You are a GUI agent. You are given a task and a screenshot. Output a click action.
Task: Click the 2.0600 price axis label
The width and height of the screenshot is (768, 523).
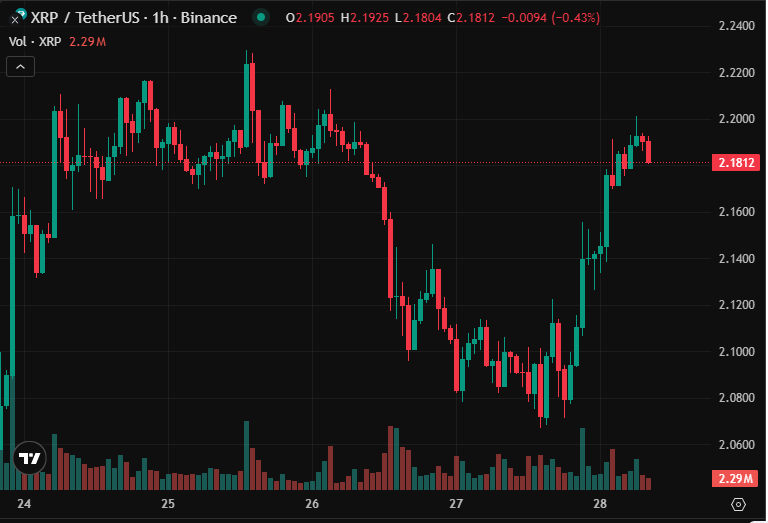(737, 445)
